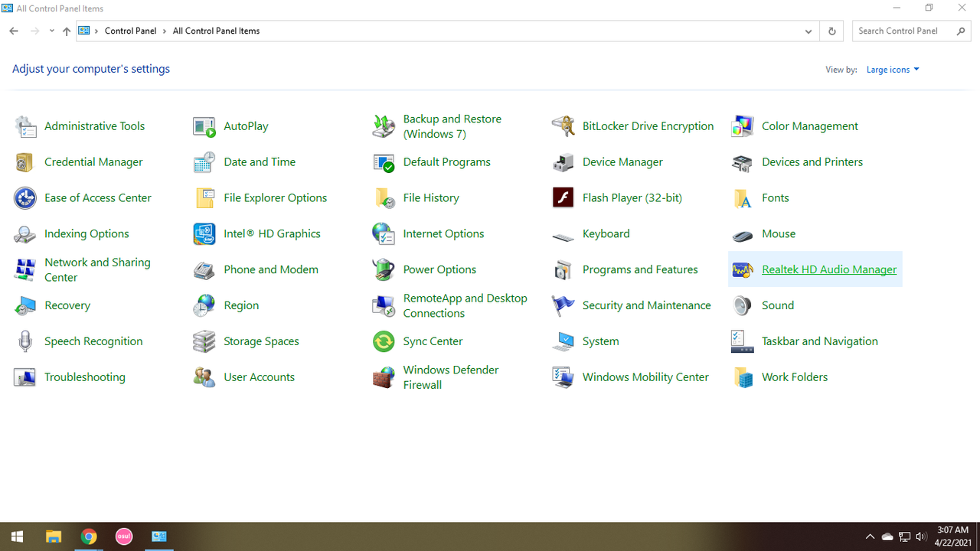The image size is (980, 551).
Task: Open the Fonts folder icon
Action: tap(742, 198)
